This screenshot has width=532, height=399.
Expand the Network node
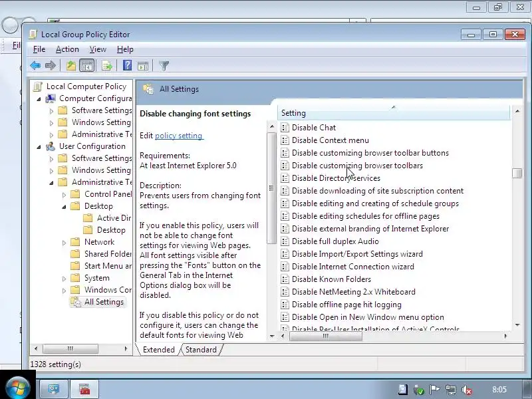tap(64, 243)
